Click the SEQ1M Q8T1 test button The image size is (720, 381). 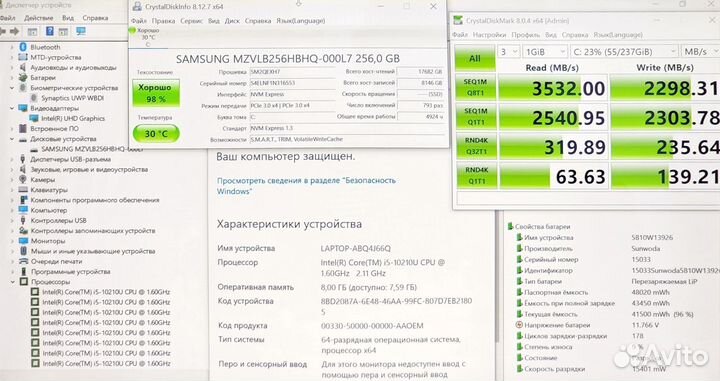click(x=475, y=87)
